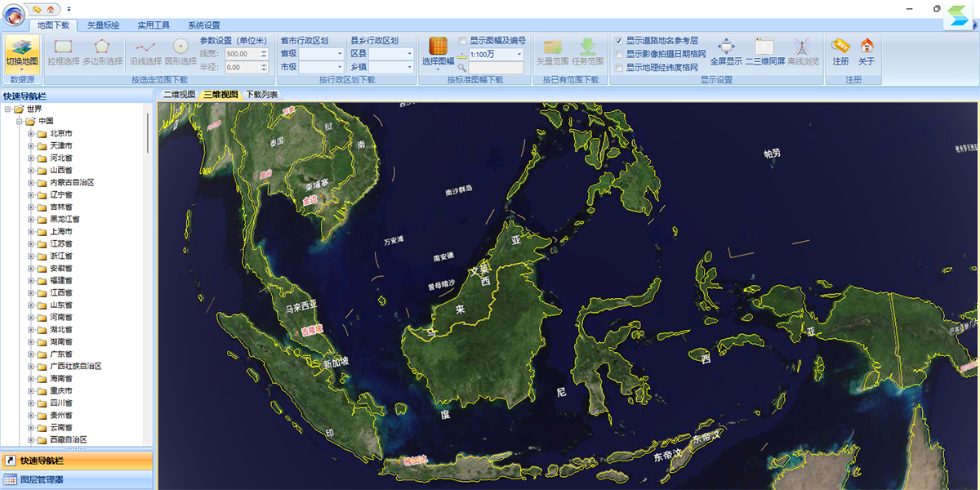This screenshot has height=490, width=980.
Task: Click the 全屏显示 fullscreen icon
Action: pyautogui.click(x=726, y=52)
